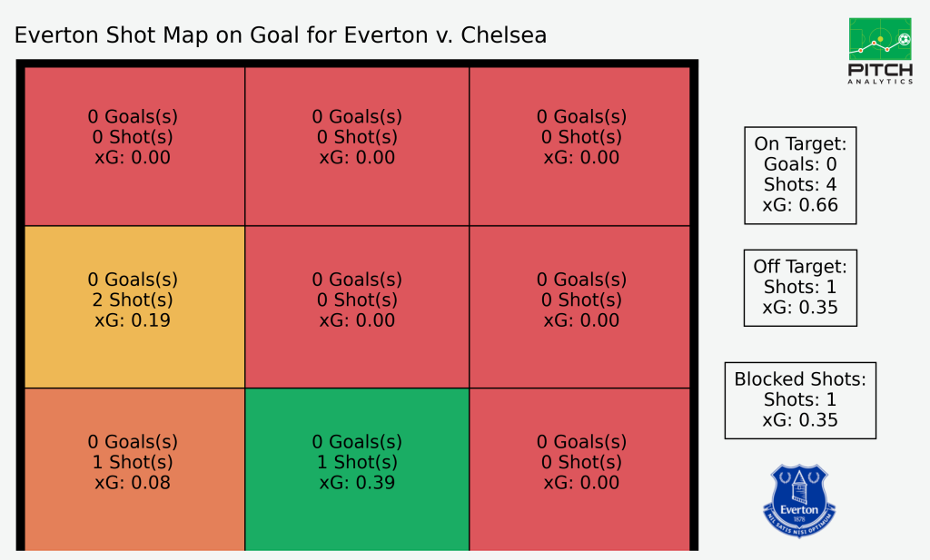Click the On Target summary box
Screen dimensions: 930x560
tap(800, 175)
